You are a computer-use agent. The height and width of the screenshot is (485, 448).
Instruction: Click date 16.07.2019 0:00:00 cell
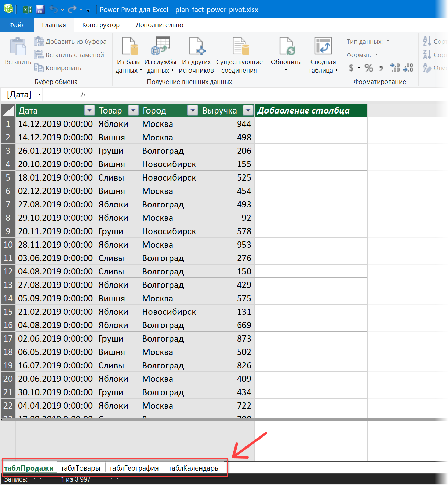coord(56,365)
